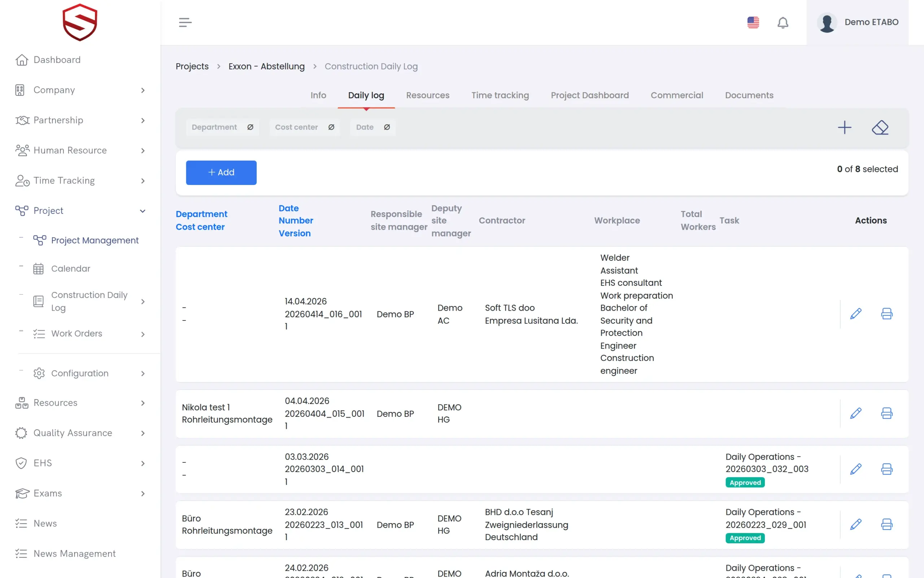The image size is (924, 578).
Task: Expand Construction Daily Log submenu
Action: 90,302
